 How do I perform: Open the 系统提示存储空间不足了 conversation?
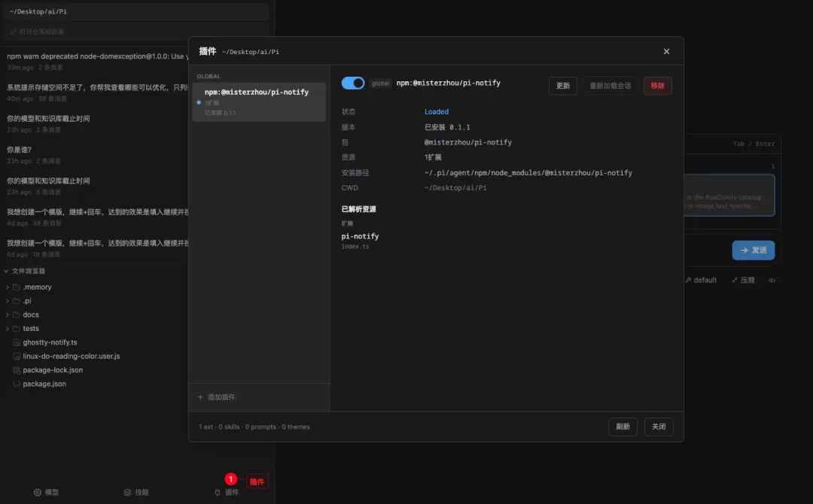(x=97, y=93)
